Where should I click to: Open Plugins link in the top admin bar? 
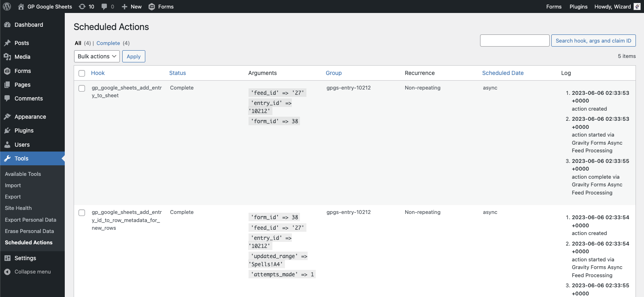point(578,6)
